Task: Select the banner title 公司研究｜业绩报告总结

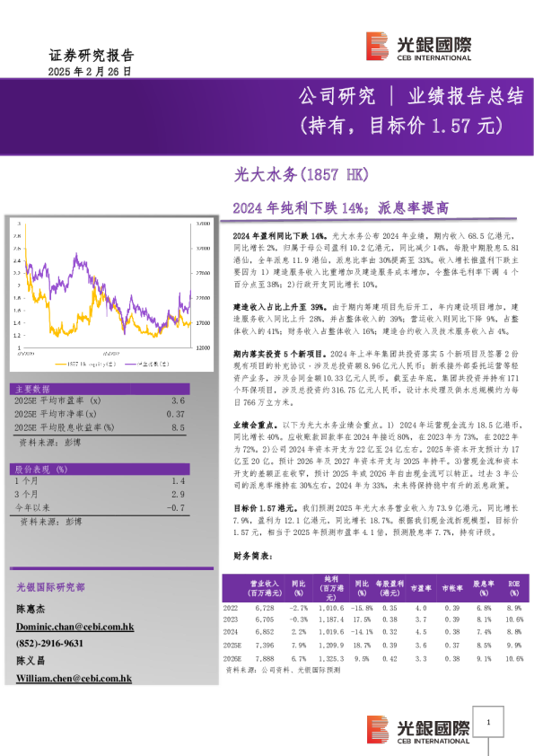Action: pyautogui.click(x=411, y=96)
